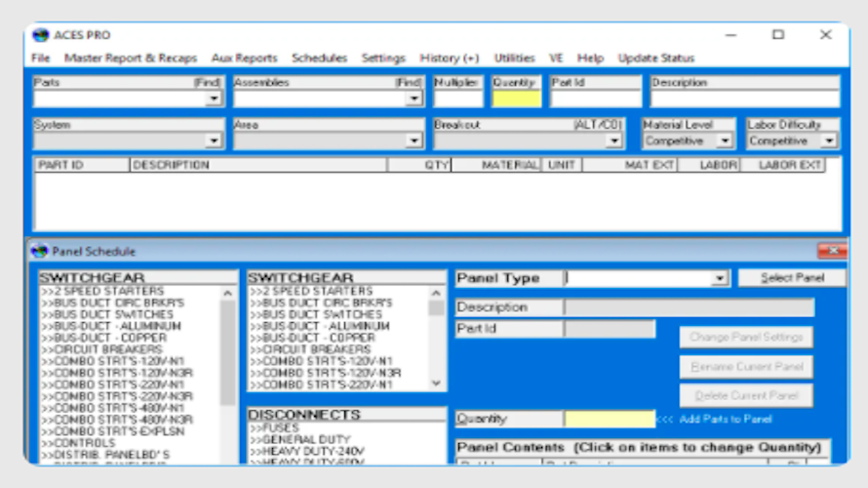Click Change Panel Settings button
Viewport: 868px width, 488px height.
click(x=746, y=337)
